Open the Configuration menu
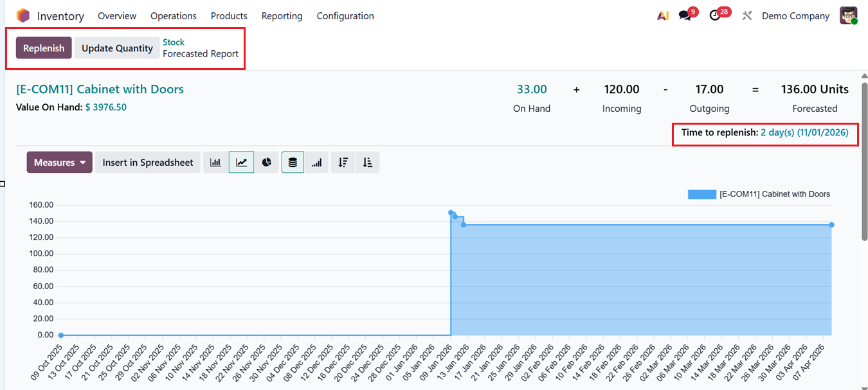The width and height of the screenshot is (868, 390). [345, 15]
